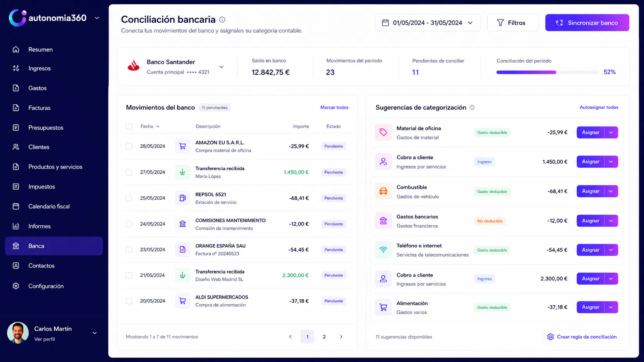This screenshot has height=362, width=644.
Task: Check the 27/05/2024 Transferencia recibida checkbox
Action: (x=129, y=172)
